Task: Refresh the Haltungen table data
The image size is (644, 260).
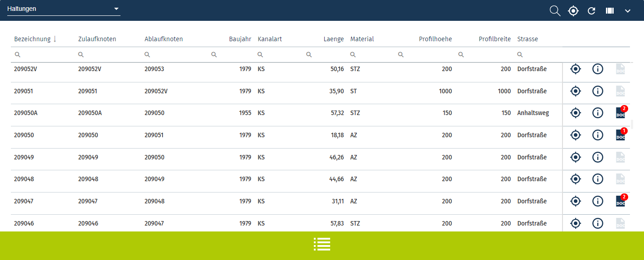Action: [x=591, y=11]
